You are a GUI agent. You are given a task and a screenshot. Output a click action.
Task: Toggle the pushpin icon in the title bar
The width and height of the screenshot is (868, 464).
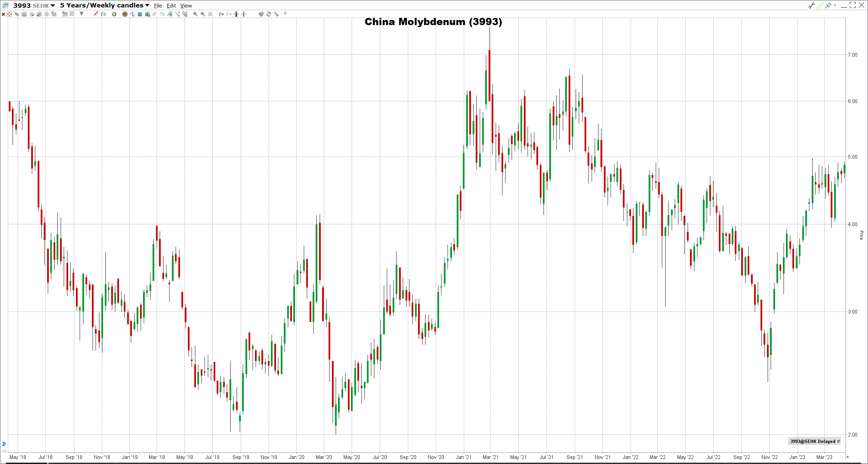[828, 5]
